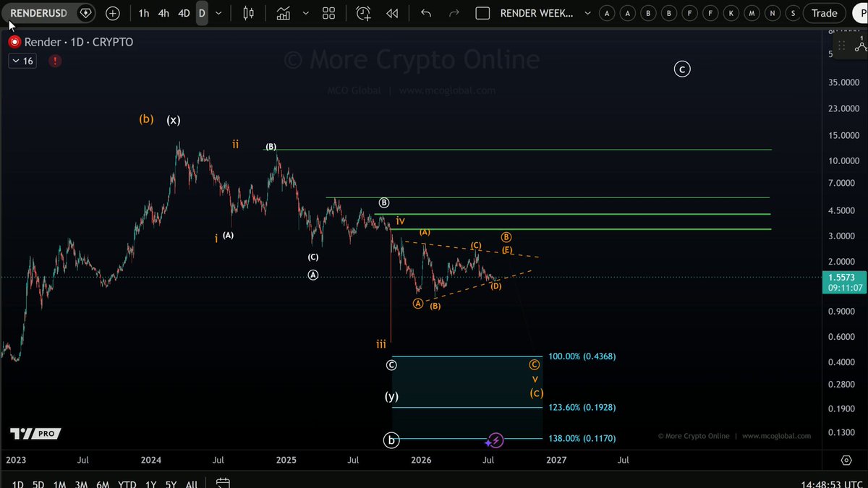Select the 138.00% (0.1170) Fibonacci label

[582, 438]
